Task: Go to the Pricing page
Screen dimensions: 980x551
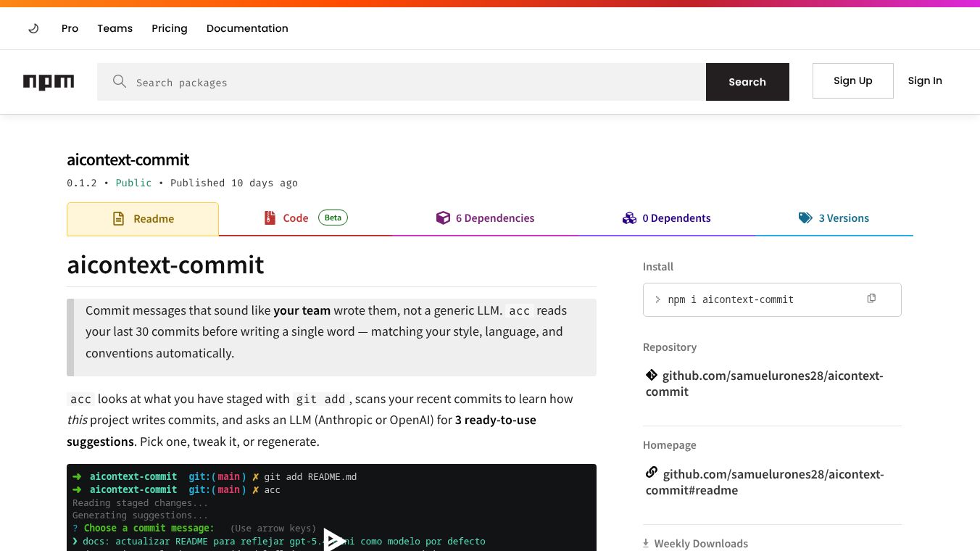Action: [170, 28]
